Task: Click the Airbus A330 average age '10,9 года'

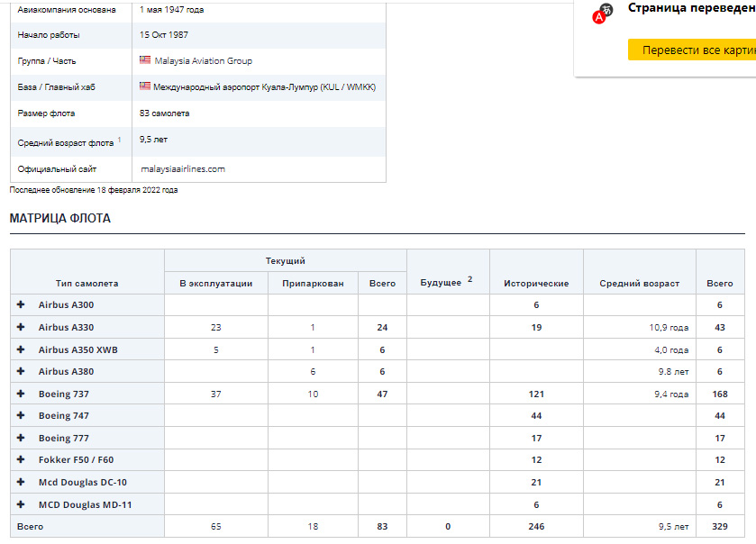Action: pos(669,328)
